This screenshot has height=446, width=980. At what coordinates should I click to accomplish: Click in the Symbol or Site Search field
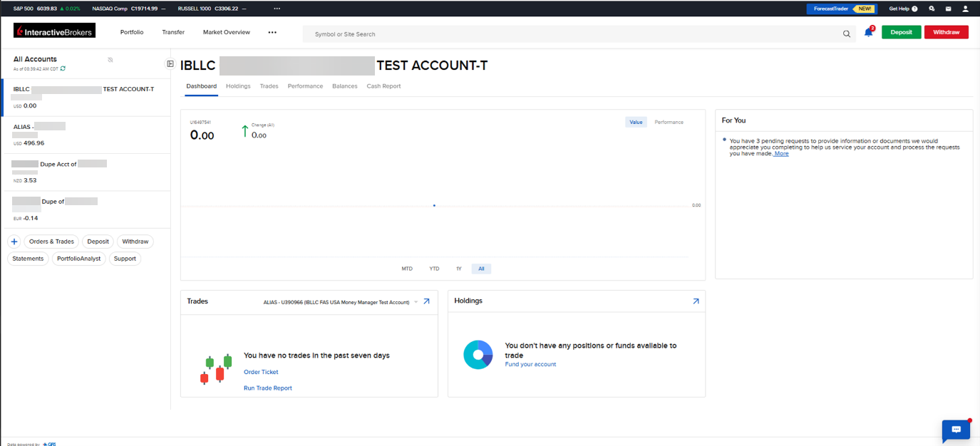[570, 34]
